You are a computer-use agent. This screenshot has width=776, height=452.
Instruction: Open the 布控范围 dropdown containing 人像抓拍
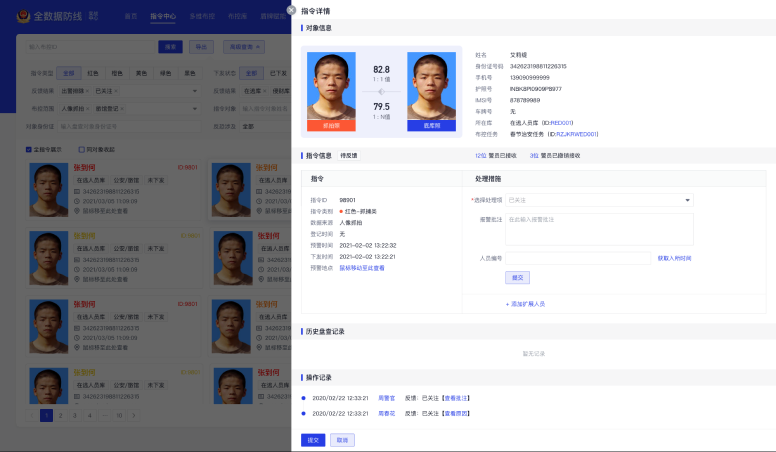coord(129,108)
